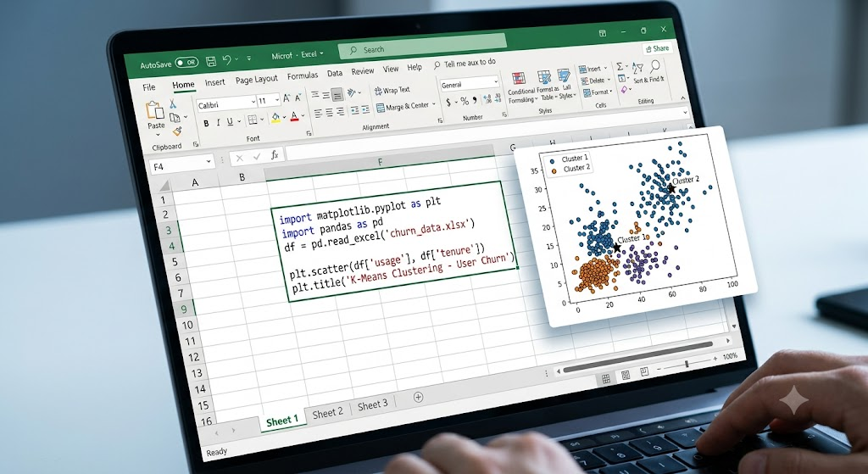Cut selection with the scissors icon
Image resolution: width=868 pixels, height=474 pixels.
click(x=172, y=103)
